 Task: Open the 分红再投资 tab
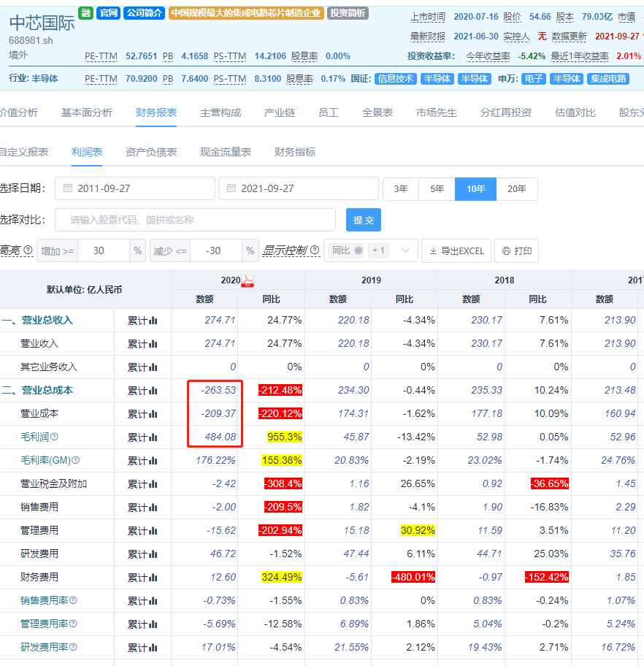tap(506, 112)
